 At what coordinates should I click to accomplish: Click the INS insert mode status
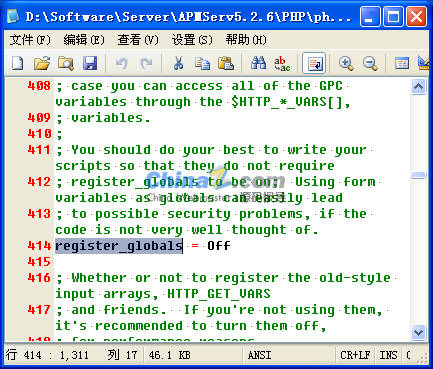pyautogui.click(x=388, y=355)
